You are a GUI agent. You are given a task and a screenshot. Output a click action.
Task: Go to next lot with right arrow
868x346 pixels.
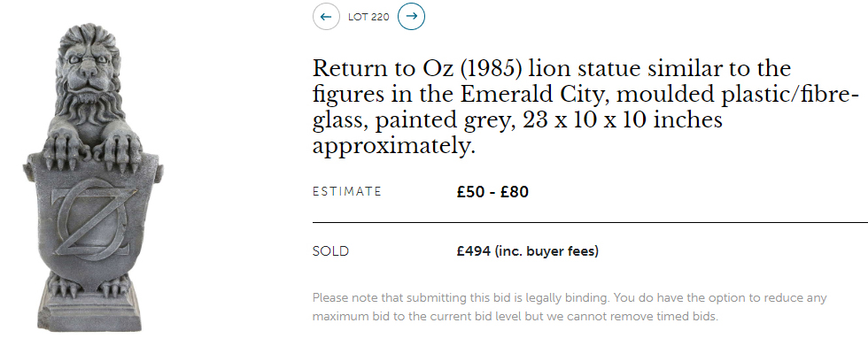(411, 16)
